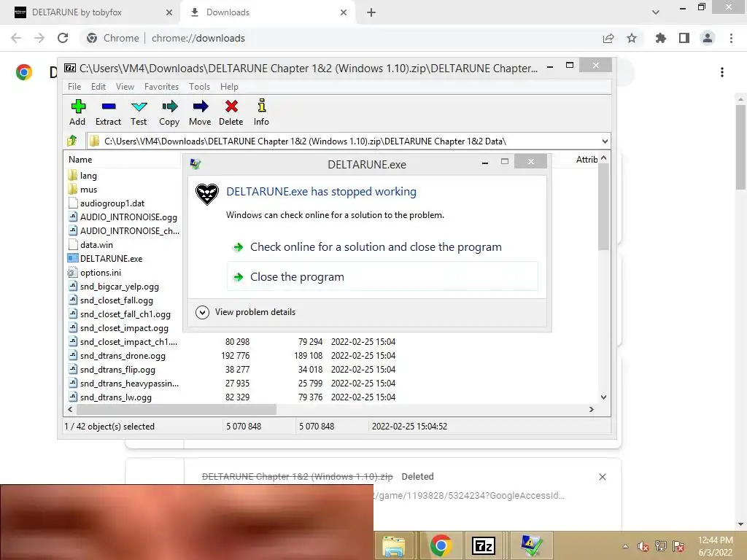This screenshot has height=560, width=747.
Task: Open Chrome extensions puzzle icon
Action: pos(661,38)
